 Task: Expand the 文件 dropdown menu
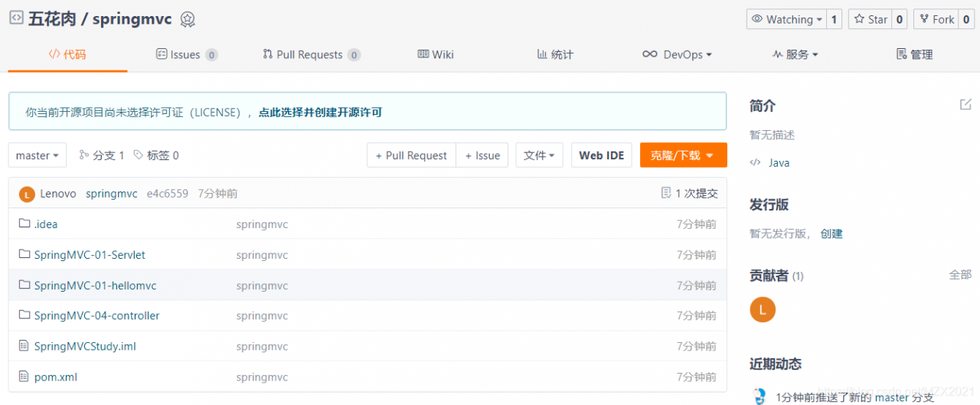click(x=540, y=155)
